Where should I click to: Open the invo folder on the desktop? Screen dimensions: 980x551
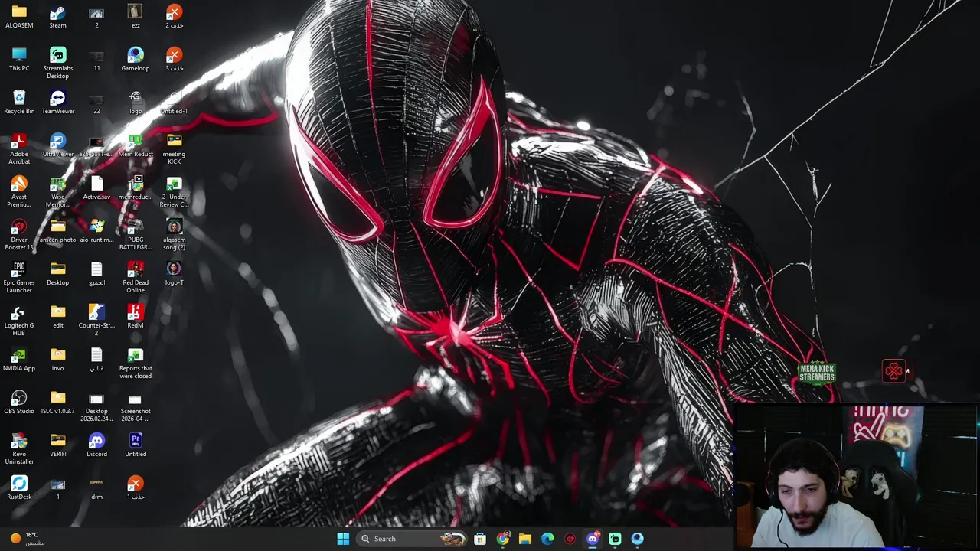click(57, 359)
